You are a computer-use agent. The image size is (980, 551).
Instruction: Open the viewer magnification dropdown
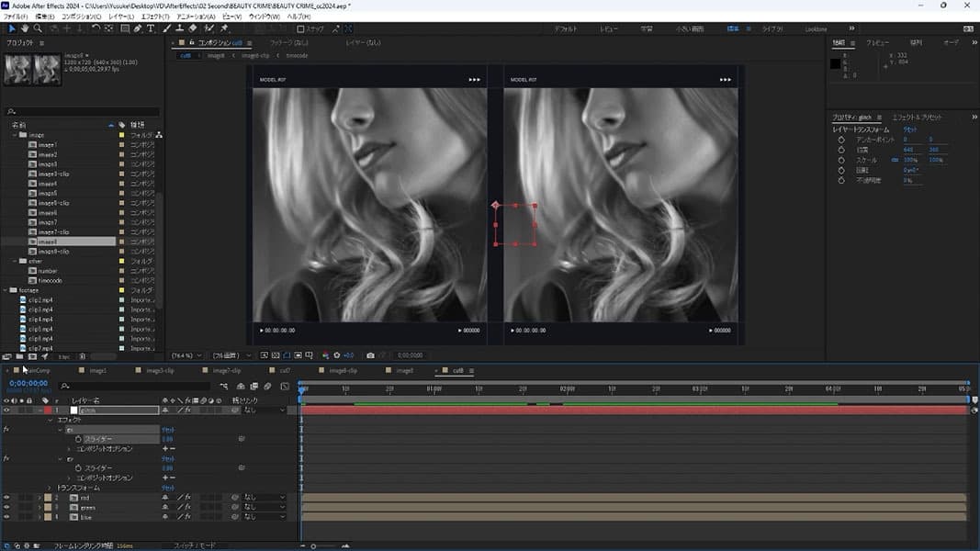[x=187, y=355]
